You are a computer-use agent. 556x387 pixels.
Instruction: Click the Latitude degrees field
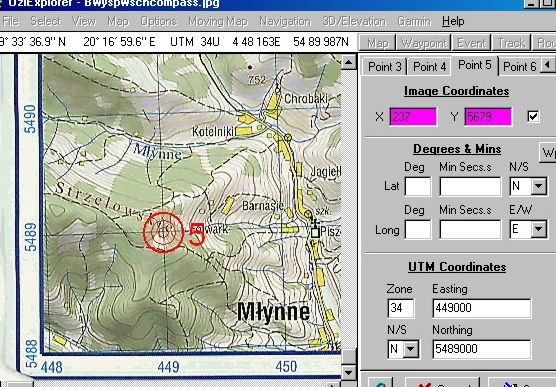(x=418, y=186)
